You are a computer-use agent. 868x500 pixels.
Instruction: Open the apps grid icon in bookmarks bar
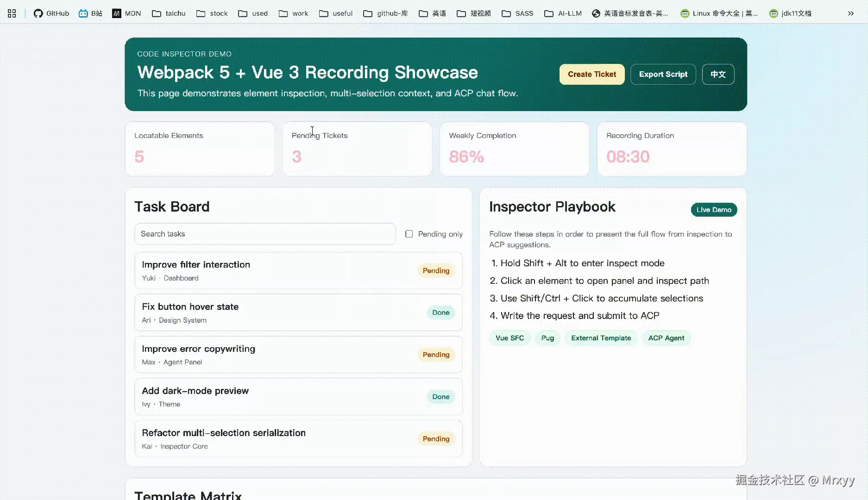click(12, 13)
